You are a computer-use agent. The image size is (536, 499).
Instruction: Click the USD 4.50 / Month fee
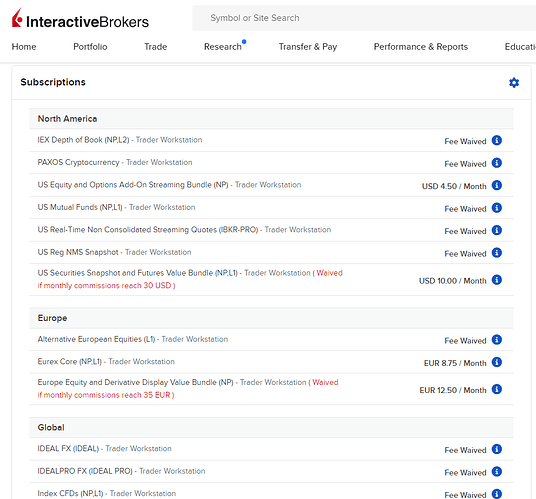[454, 186]
